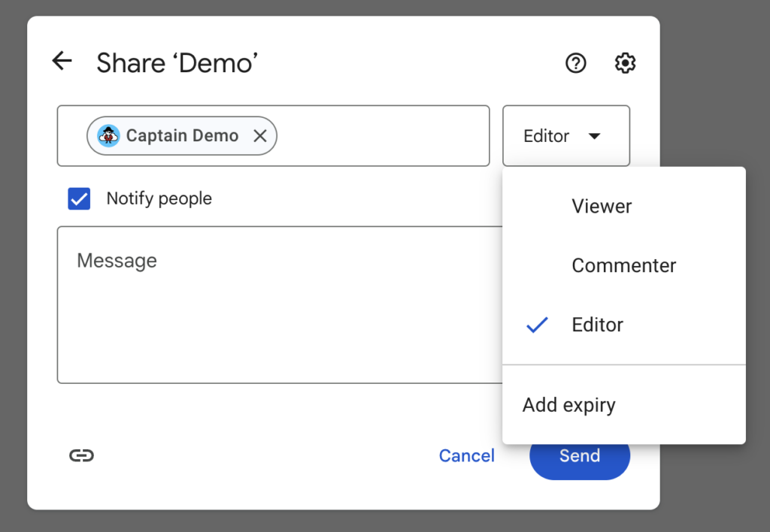Remove Captain Demo chip with X
Image resolution: width=770 pixels, height=532 pixels.
[x=260, y=136]
